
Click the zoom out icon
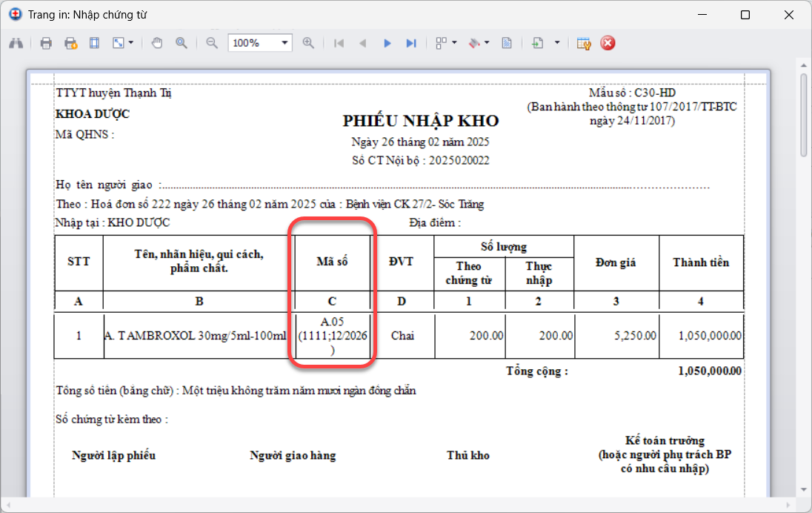point(212,43)
